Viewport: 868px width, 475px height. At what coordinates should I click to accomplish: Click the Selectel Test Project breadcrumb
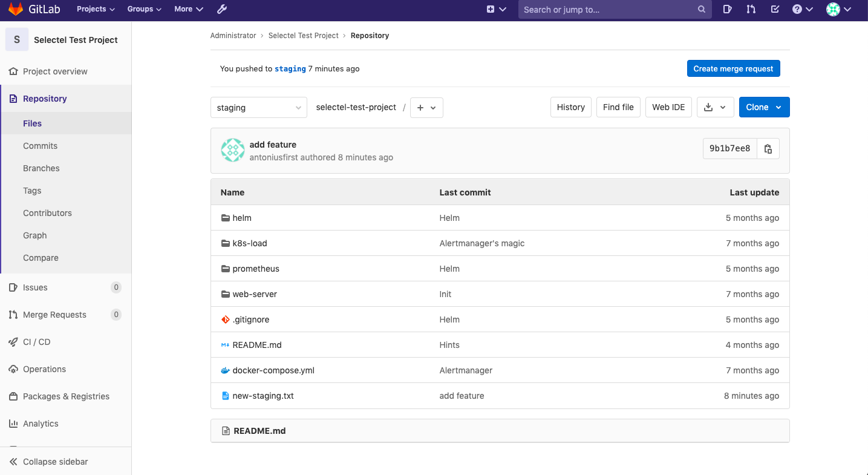[304, 36]
